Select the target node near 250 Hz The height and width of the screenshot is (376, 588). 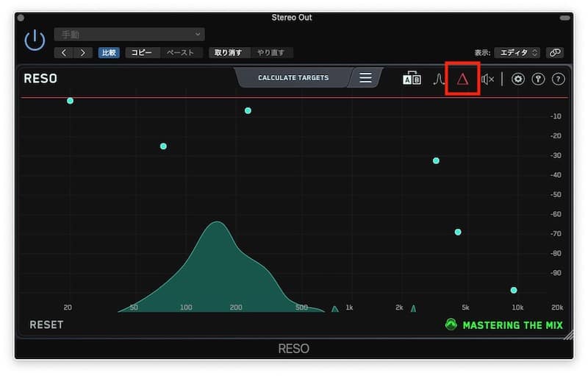pos(248,110)
